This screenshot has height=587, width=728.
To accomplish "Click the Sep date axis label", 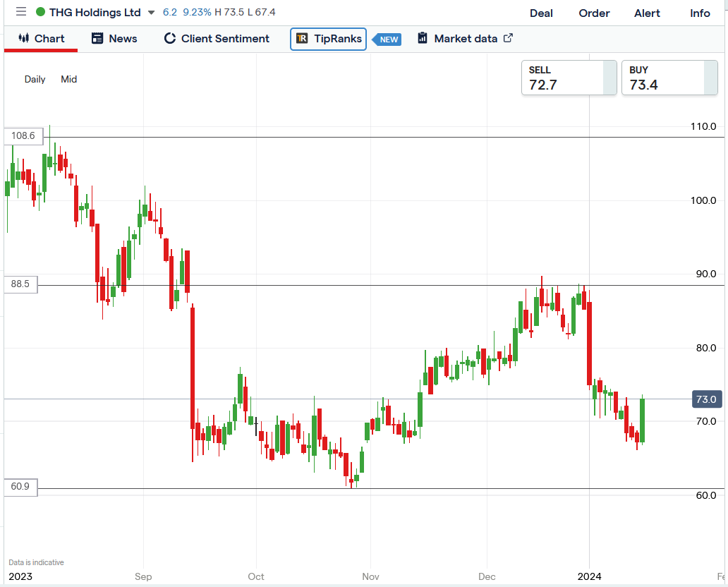I will click(143, 577).
